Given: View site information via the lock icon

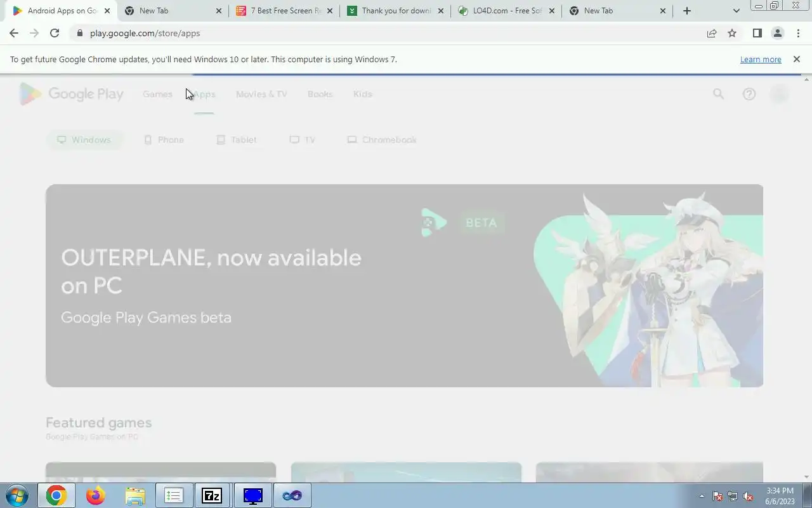Looking at the screenshot, I should (x=79, y=33).
